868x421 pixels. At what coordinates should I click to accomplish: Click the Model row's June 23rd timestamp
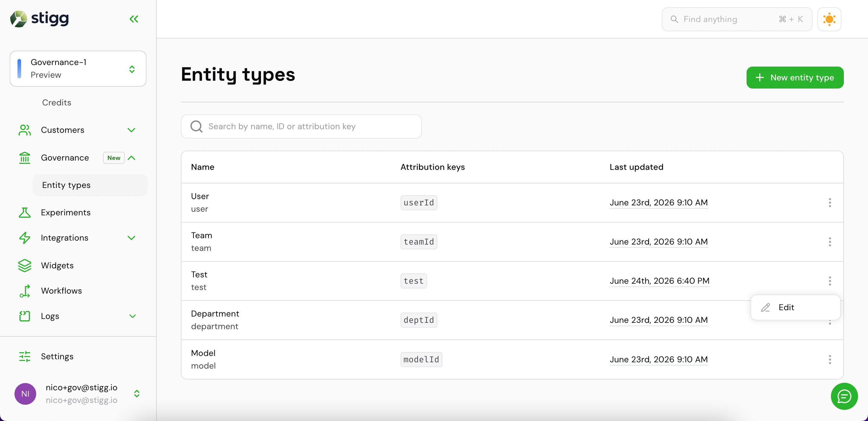(x=659, y=359)
